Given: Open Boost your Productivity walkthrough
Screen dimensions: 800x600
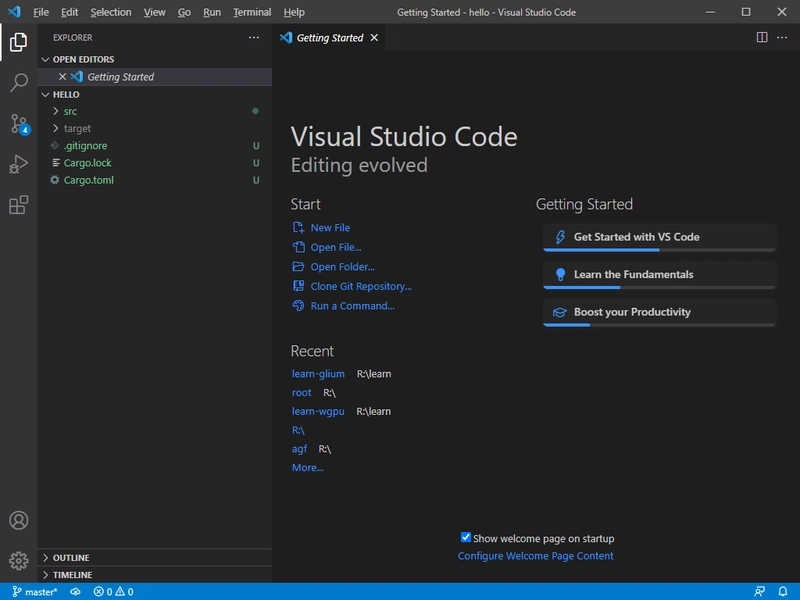Looking at the screenshot, I should click(659, 312).
